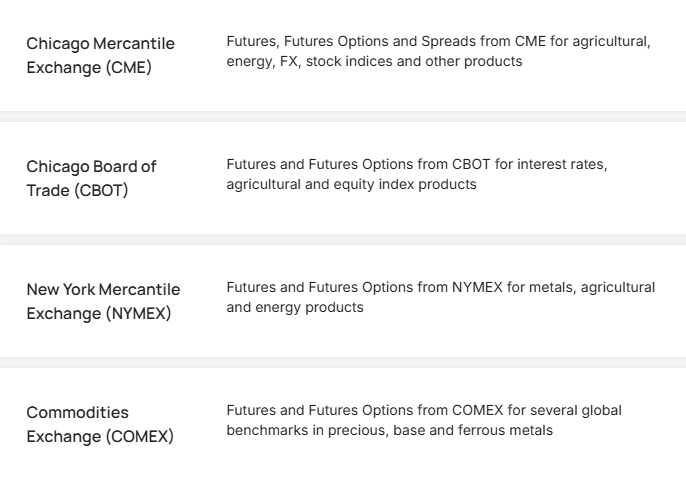The width and height of the screenshot is (686, 479).
Task: Click the 'and energy products' description line
Action: point(294,308)
